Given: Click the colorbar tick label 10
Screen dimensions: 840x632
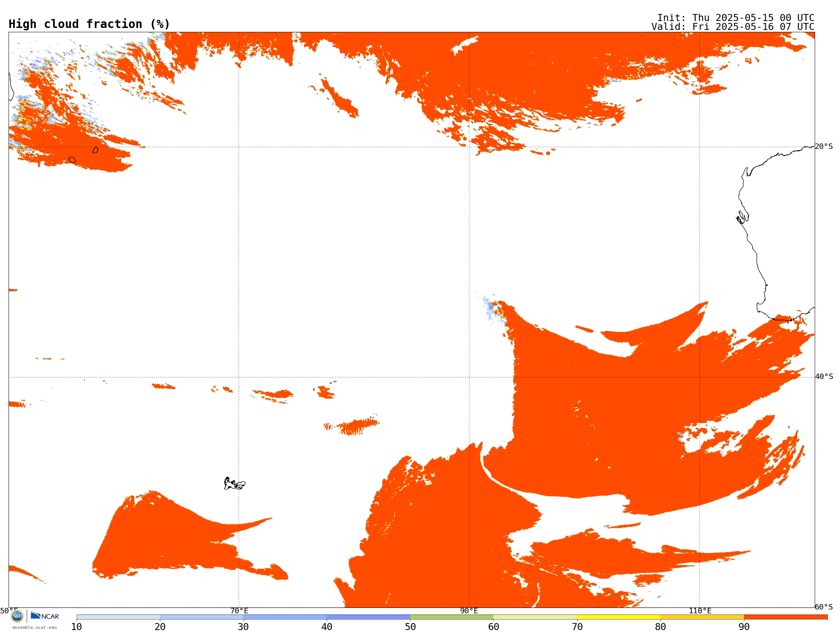Looking at the screenshot, I should 77,627.
